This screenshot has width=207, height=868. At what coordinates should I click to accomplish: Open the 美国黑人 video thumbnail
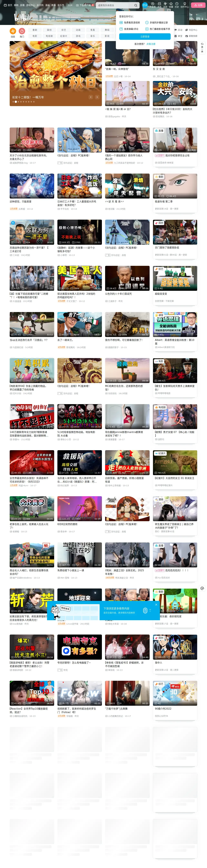point(80,278)
